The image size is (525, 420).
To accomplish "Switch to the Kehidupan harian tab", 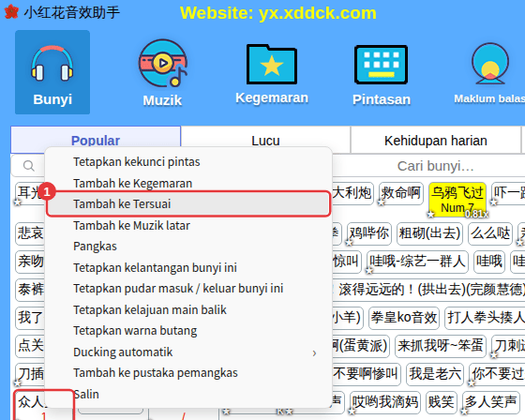I will point(436,141).
